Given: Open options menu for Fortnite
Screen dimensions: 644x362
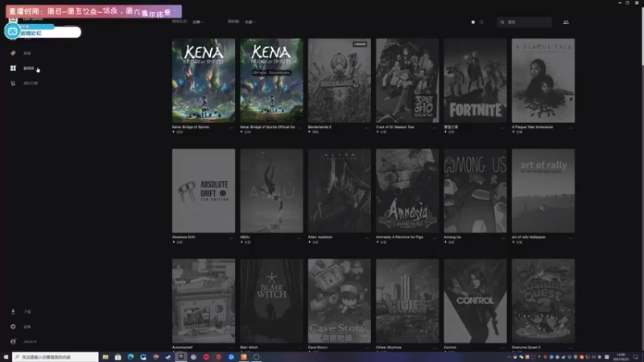Looking at the screenshot, I should point(502,128).
